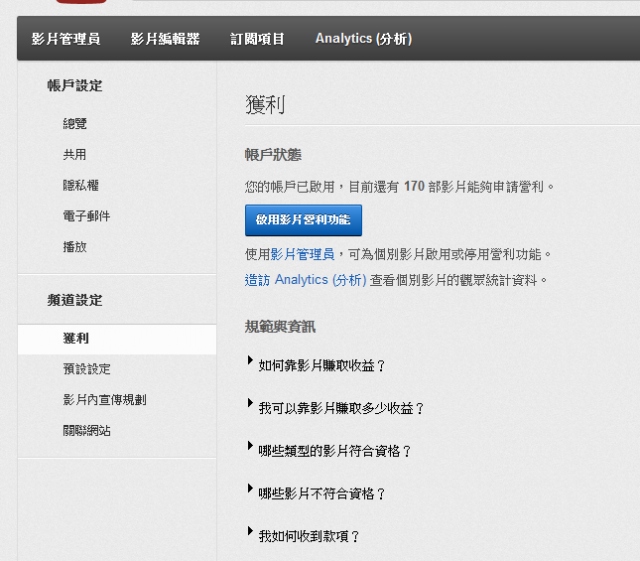Follow the 影片管理員 link in description text
This screenshot has width=640, height=561.
pyautogui.click(x=302, y=254)
